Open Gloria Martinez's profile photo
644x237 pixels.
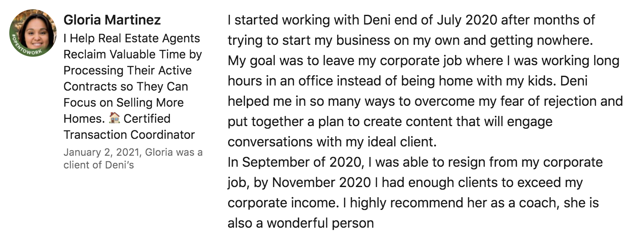[33, 33]
